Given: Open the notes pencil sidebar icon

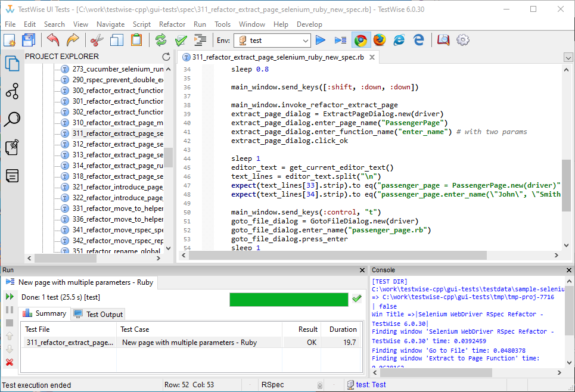Looking at the screenshot, I should click(x=12, y=147).
